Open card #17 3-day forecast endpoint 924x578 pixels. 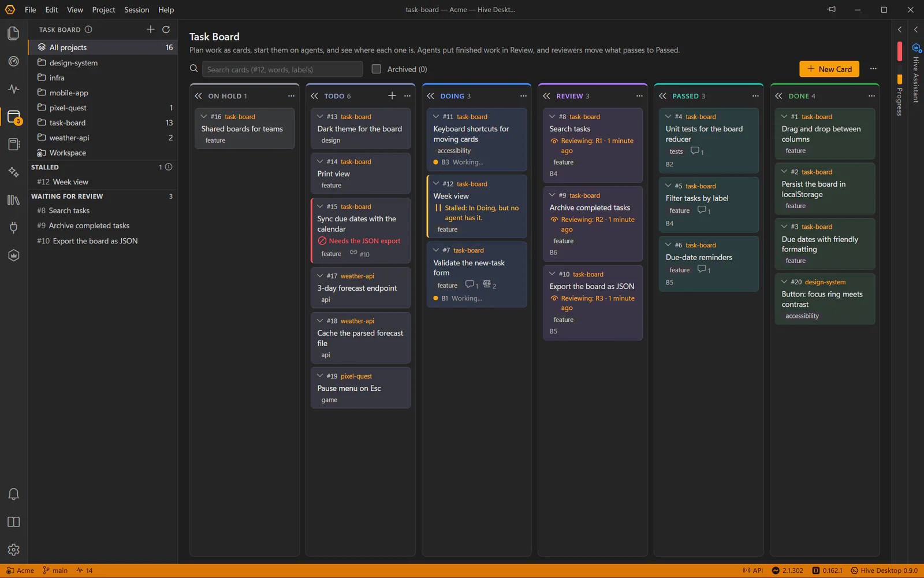[360, 287]
